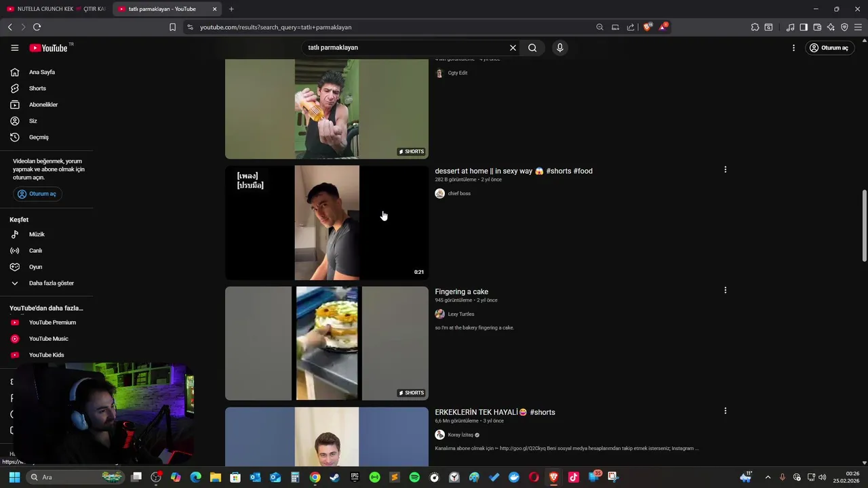Play the topmost Shorts thumbnail with honey bottle
This screenshot has width=868, height=488.
click(x=327, y=108)
